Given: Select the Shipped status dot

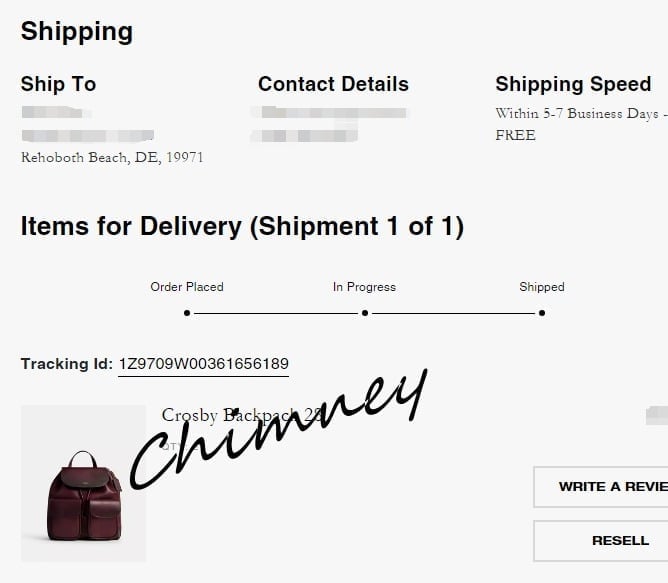Looking at the screenshot, I should [x=542, y=313].
